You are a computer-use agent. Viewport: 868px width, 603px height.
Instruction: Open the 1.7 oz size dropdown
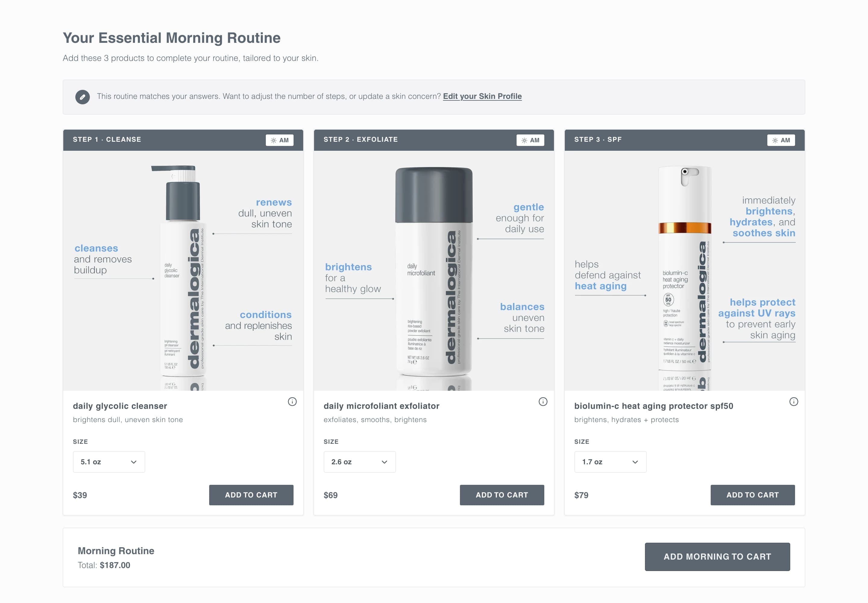(x=610, y=462)
